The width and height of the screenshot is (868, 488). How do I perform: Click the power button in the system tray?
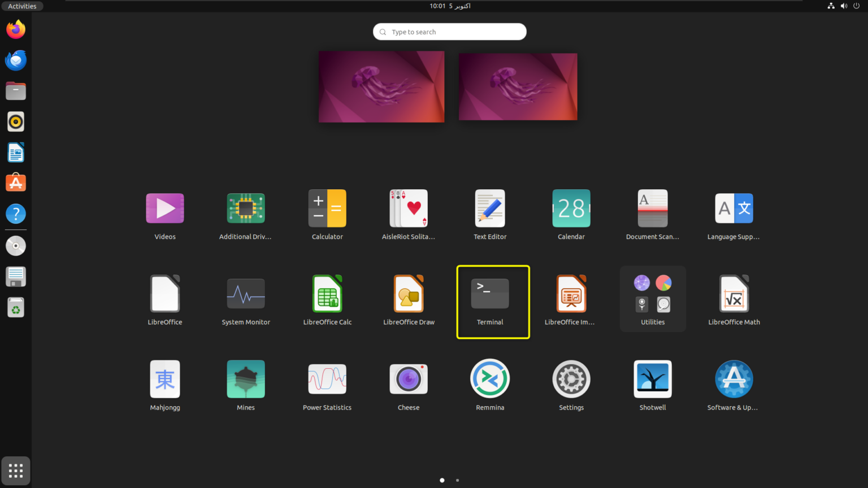(856, 6)
